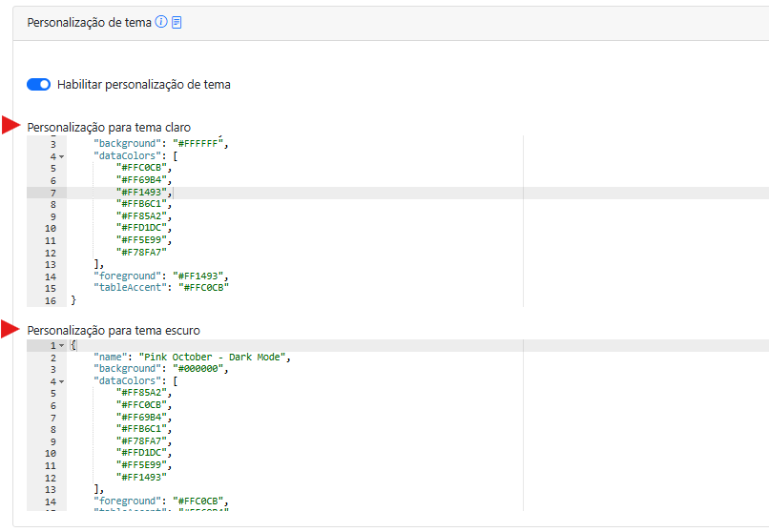Viewport: 769px width, 532px height.
Task: Collapse root object in dark theme editor
Action: click(x=61, y=345)
